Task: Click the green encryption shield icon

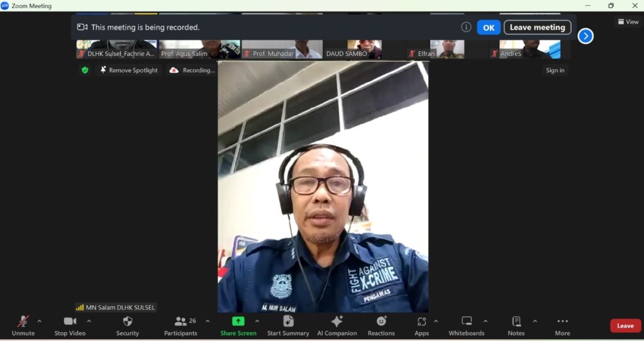Action: 85,70
